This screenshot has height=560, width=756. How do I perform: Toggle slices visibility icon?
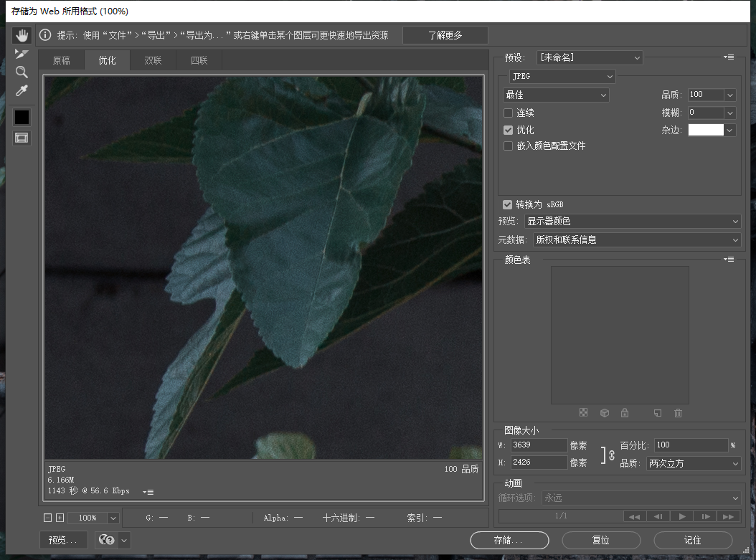[x=22, y=138]
